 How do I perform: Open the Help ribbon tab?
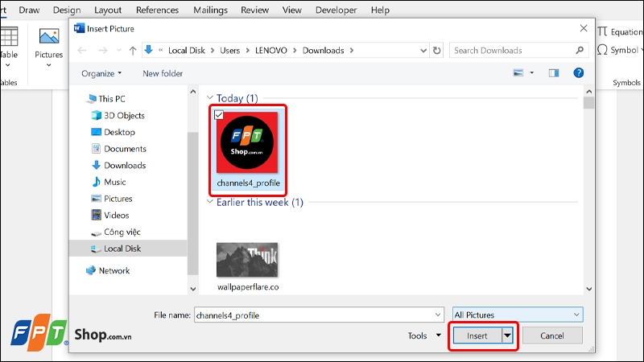pos(380,10)
